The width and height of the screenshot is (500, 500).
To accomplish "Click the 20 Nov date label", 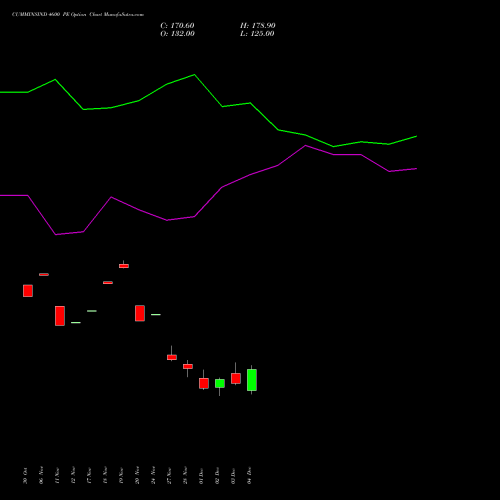I will click(x=137, y=475).
